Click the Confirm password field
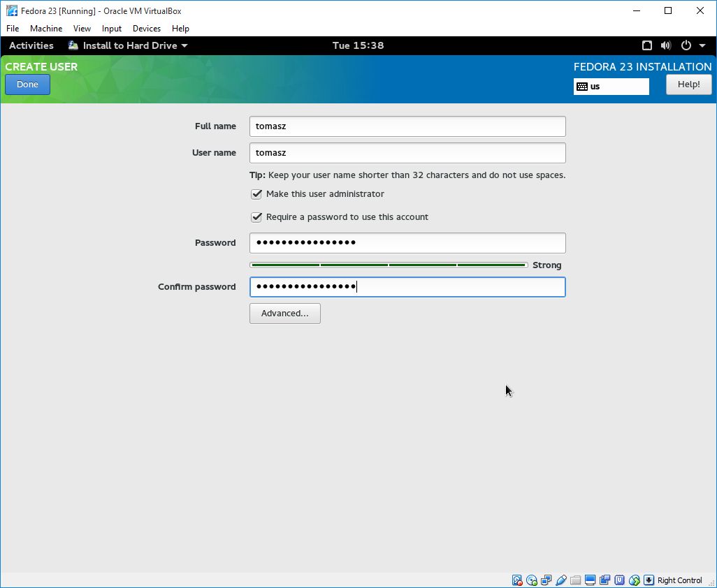The image size is (717, 588). (407, 287)
